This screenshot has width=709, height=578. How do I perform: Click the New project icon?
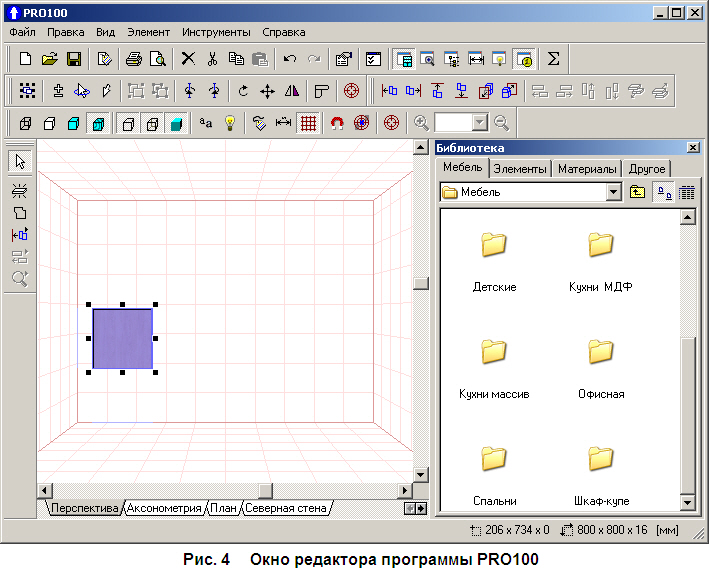(x=26, y=59)
